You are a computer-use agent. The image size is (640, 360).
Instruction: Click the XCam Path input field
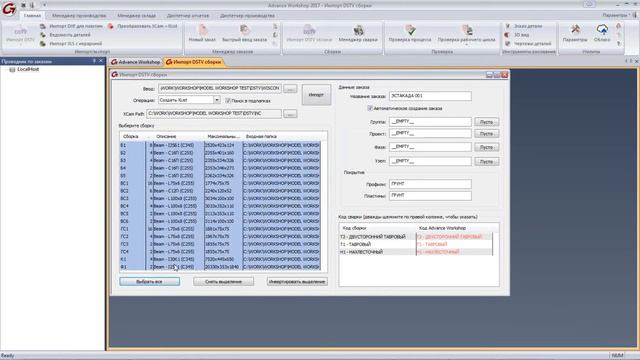[x=214, y=113]
